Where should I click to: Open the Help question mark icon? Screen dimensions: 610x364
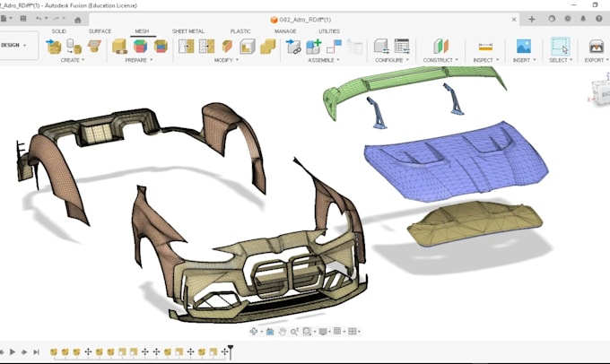[599, 18]
